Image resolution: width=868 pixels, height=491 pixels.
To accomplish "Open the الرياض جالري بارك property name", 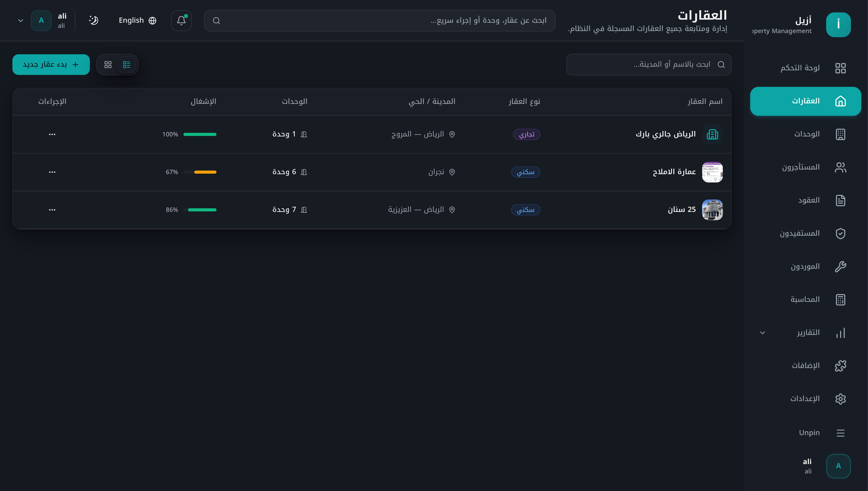I will [665, 134].
